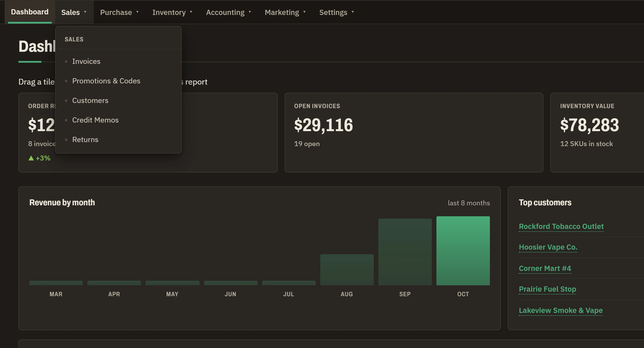
Task: Click the 'Top customers' heading
Action: pyautogui.click(x=545, y=202)
